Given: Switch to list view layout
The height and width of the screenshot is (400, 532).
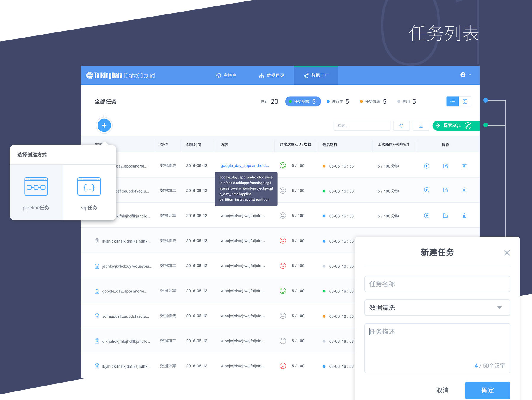Looking at the screenshot, I should coord(452,101).
